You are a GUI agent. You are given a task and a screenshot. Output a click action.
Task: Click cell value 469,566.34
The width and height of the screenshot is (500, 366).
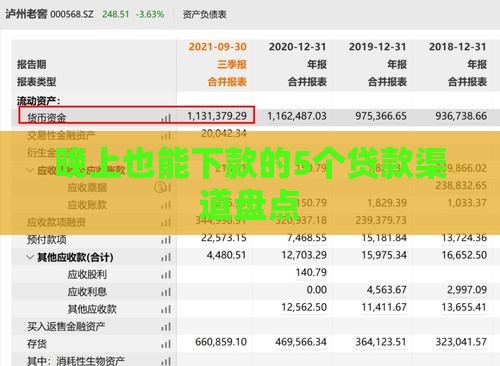pyautogui.click(x=301, y=342)
